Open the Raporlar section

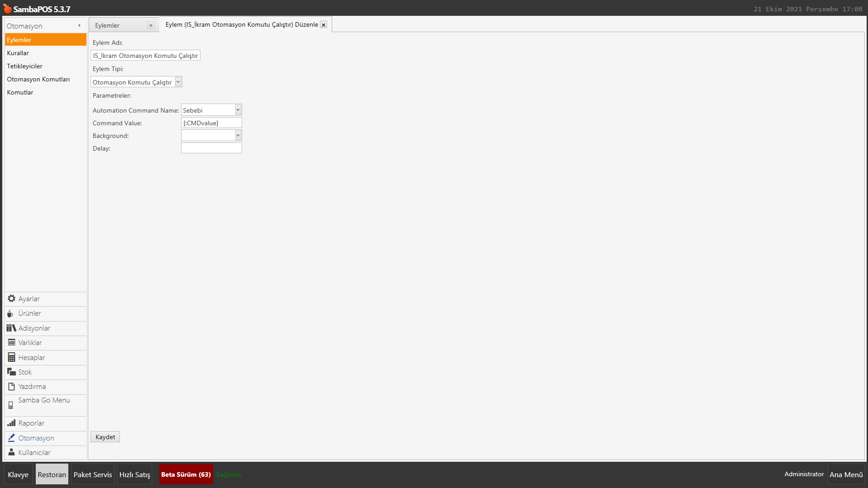click(46, 423)
